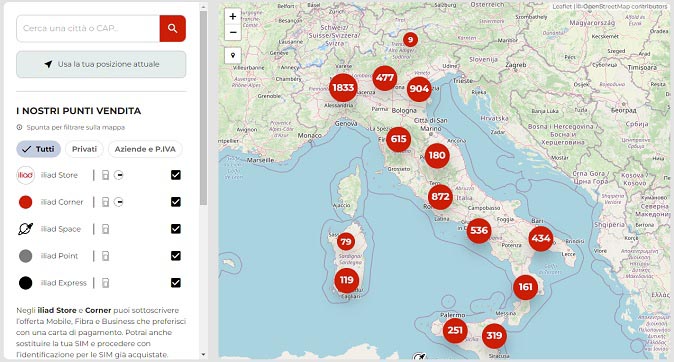This screenshot has width=674, height=362.
Task: Click the info icon beside Spunta per filtrare
Action: 19,127
